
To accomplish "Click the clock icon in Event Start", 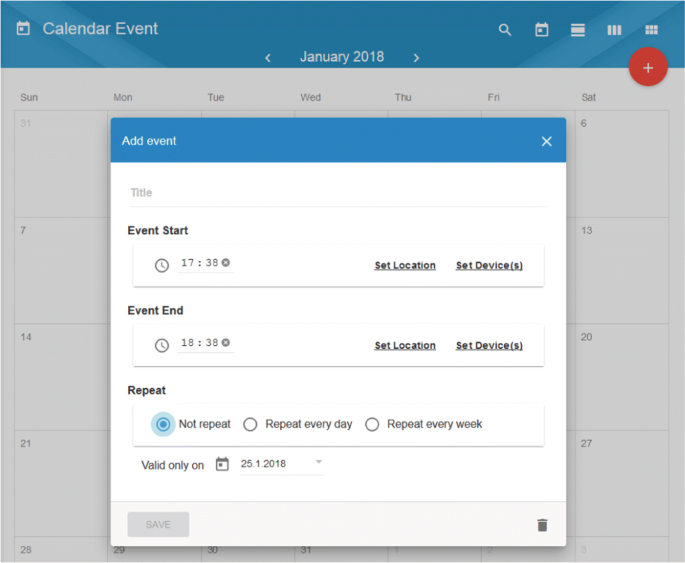I will click(162, 265).
